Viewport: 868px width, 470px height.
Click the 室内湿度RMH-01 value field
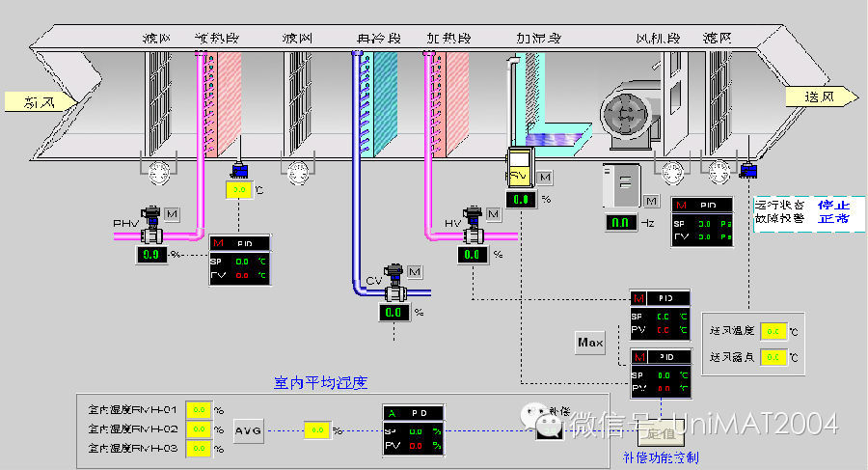pos(197,409)
